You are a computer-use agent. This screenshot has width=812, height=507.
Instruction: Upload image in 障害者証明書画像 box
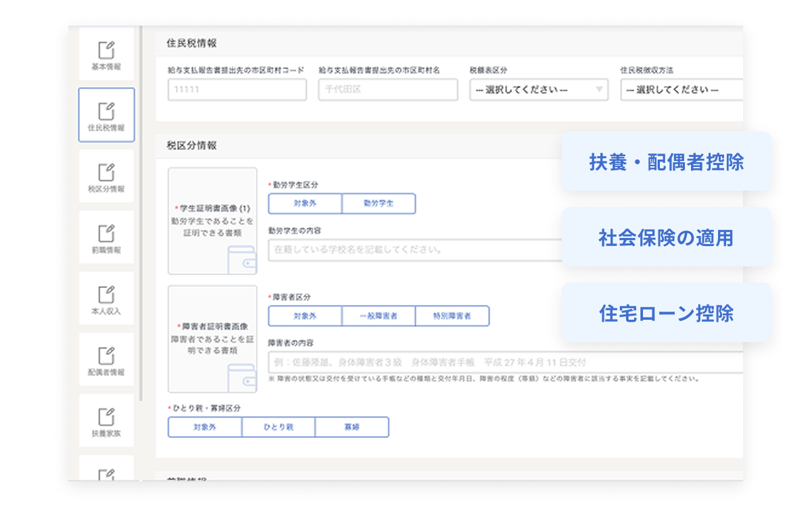point(212,339)
